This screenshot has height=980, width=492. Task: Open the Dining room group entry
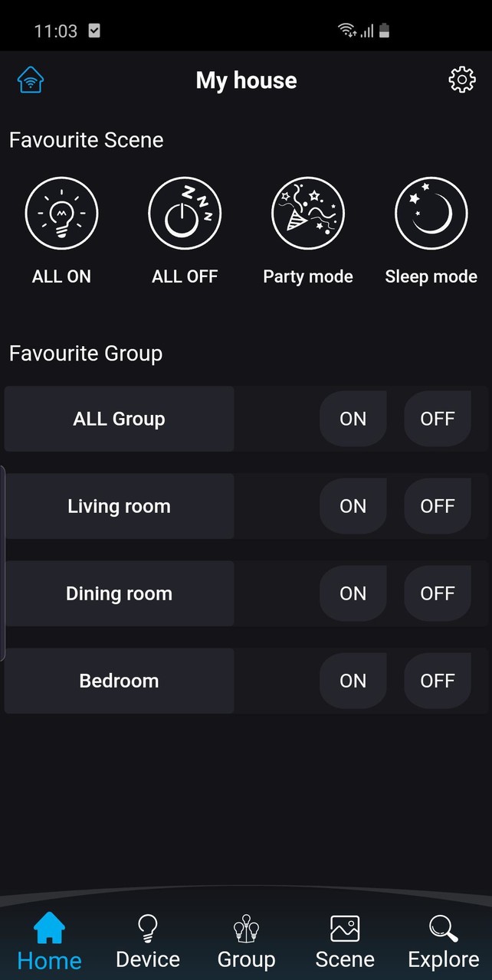coord(119,593)
